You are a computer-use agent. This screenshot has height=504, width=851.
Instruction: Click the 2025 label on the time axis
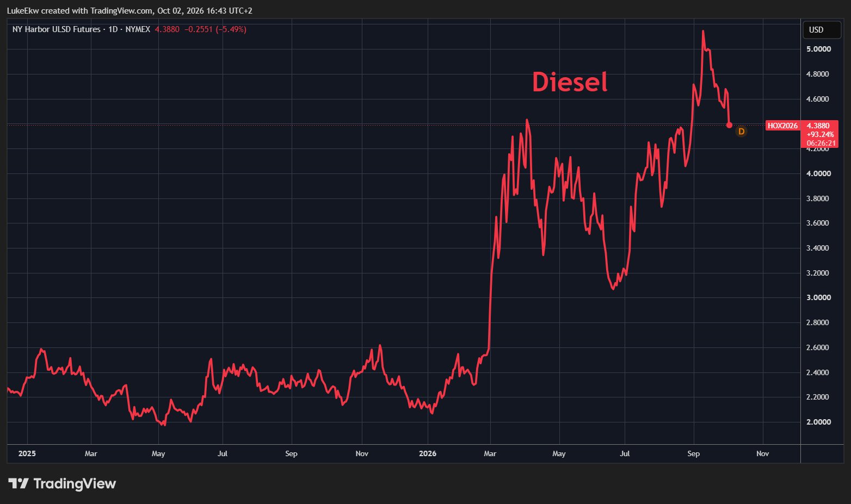pyautogui.click(x=27, y=453)
